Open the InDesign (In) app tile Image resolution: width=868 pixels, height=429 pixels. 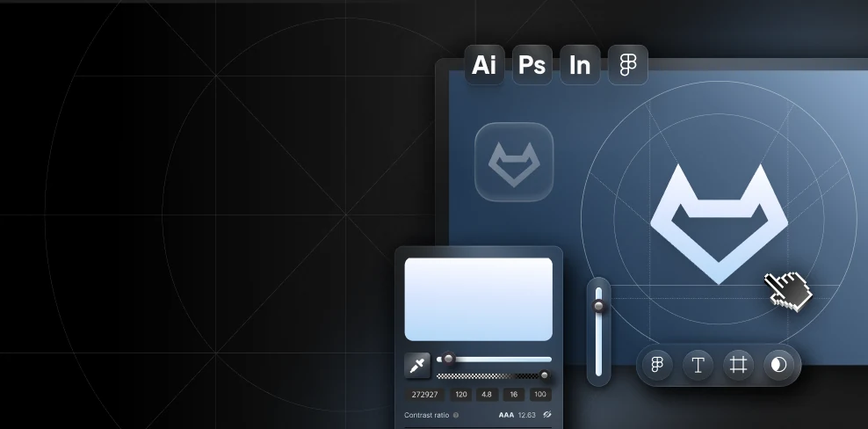[580, 65]
